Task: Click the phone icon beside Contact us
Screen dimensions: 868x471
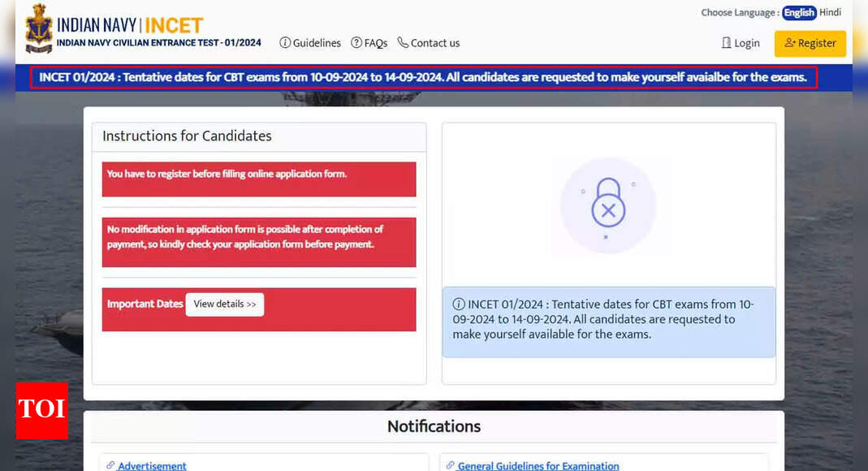Action: tap(403, 42)
